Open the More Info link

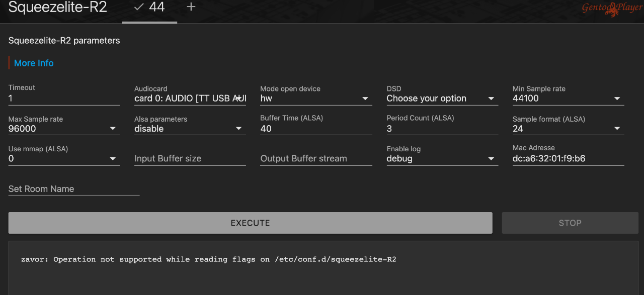point(34,63)
